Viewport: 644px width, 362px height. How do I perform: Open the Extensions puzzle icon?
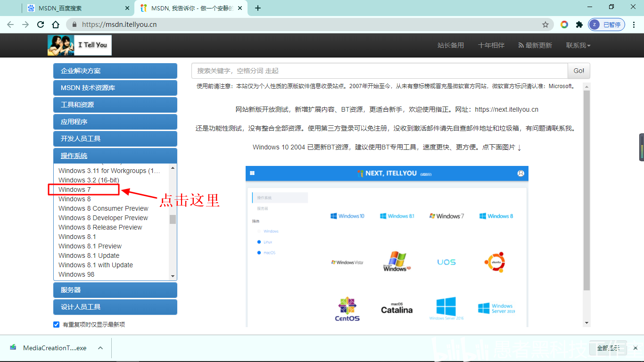(579, 25)
